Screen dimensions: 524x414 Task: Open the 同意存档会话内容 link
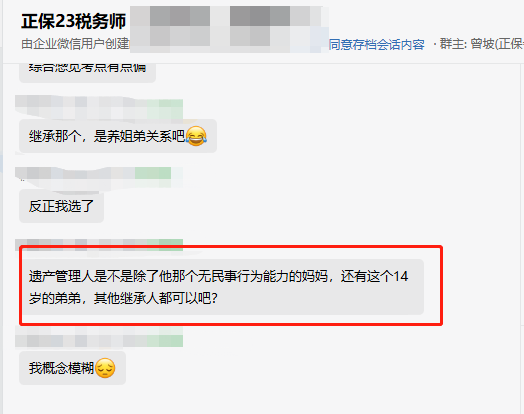(x=376, y=44)
